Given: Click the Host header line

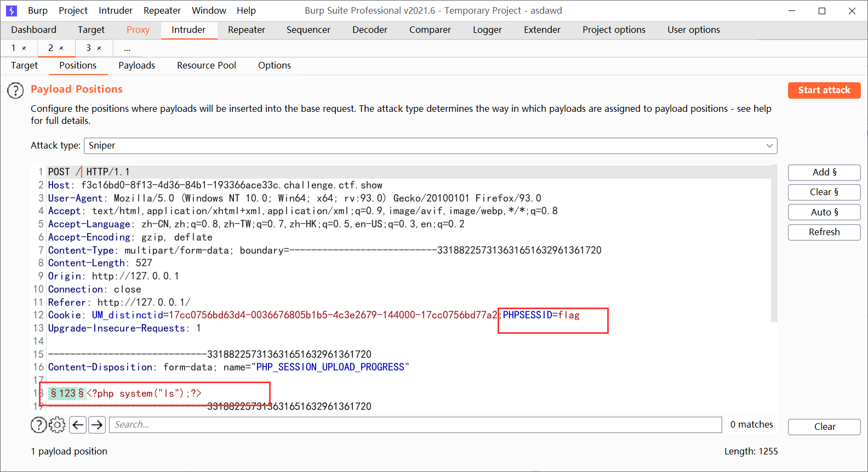Looking at the screenshot, I should point(215,185).
